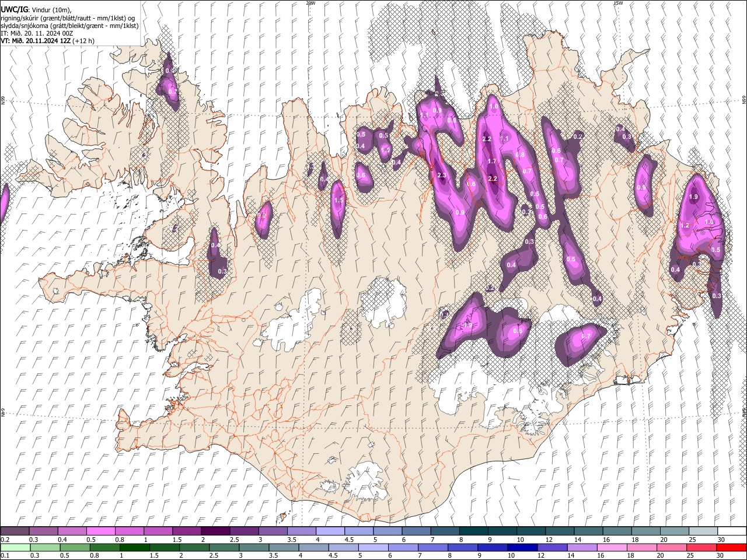Image resolution: width=747 pixels, height=560 pixels.
Task: Pick the first swatch after 0.2 in top scale
Action: pyautogui.click(x=15, y=531)
